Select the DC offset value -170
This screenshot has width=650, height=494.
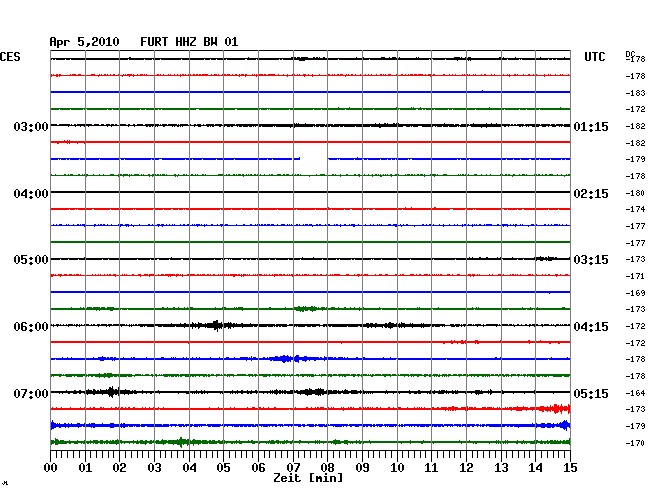click(x=635, y=443)
